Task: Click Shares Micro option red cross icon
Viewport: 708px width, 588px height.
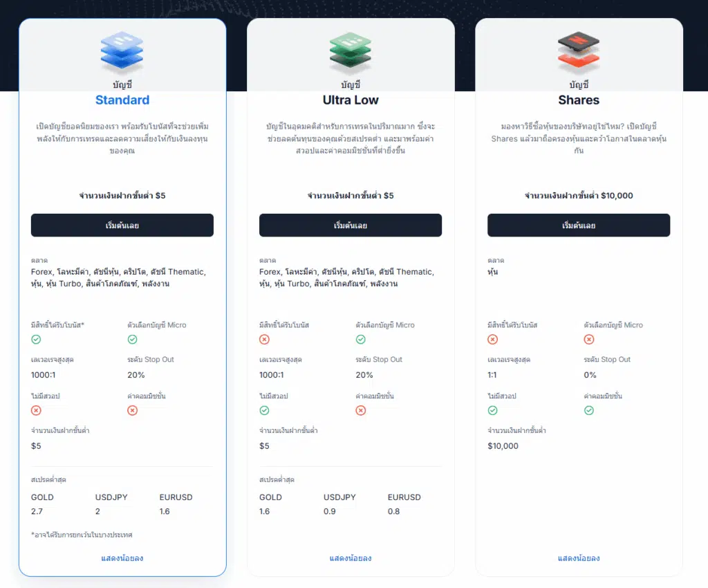Action: point(589,339)
